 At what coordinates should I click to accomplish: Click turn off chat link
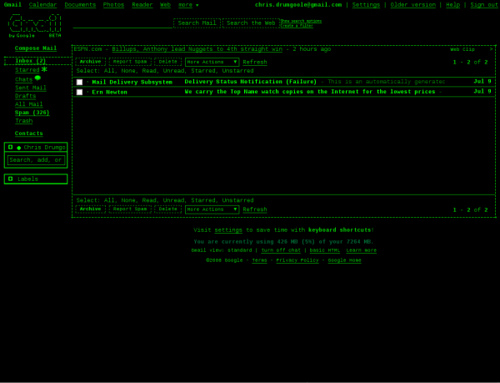pos(281,250)
